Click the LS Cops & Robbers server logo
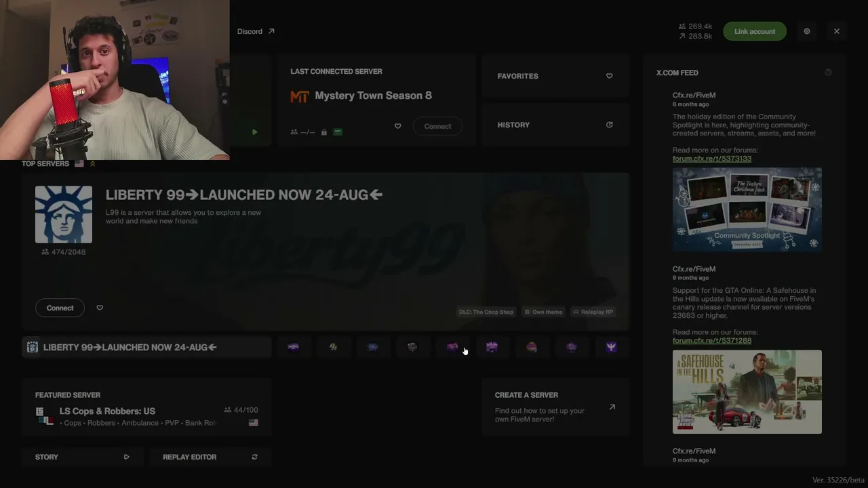Screen dimensions: 868x488 [45, 416]
